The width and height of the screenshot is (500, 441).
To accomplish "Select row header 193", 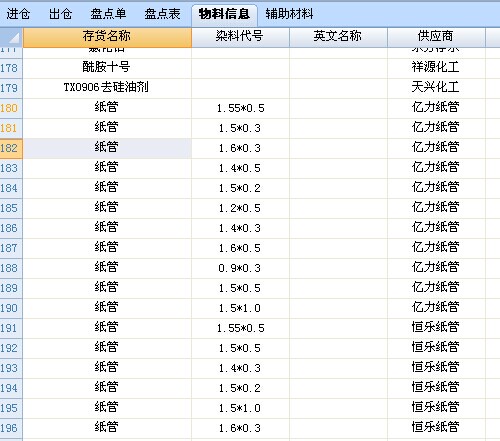I will 11,368.
